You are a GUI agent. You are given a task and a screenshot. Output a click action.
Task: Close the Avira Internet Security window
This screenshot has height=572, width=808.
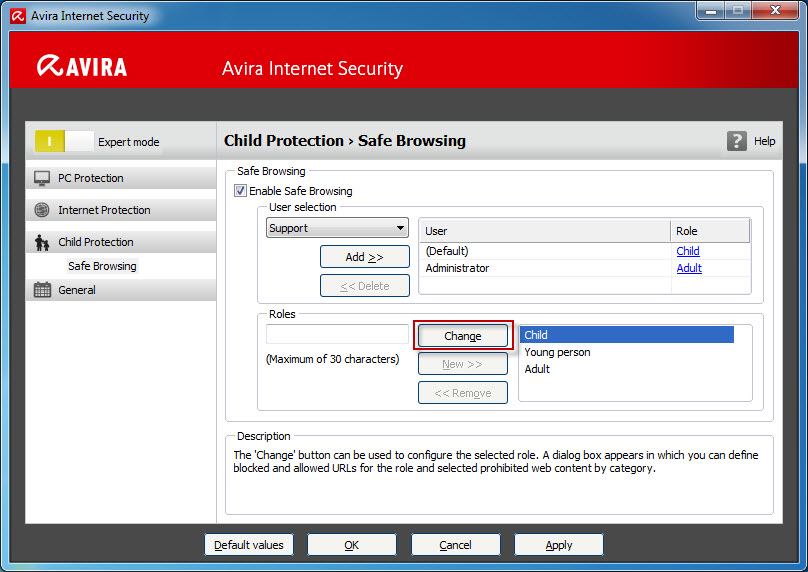(775, 10)
